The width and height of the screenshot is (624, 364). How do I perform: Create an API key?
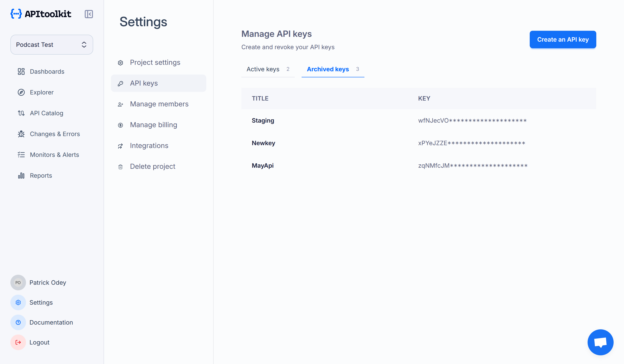(563, 39)
